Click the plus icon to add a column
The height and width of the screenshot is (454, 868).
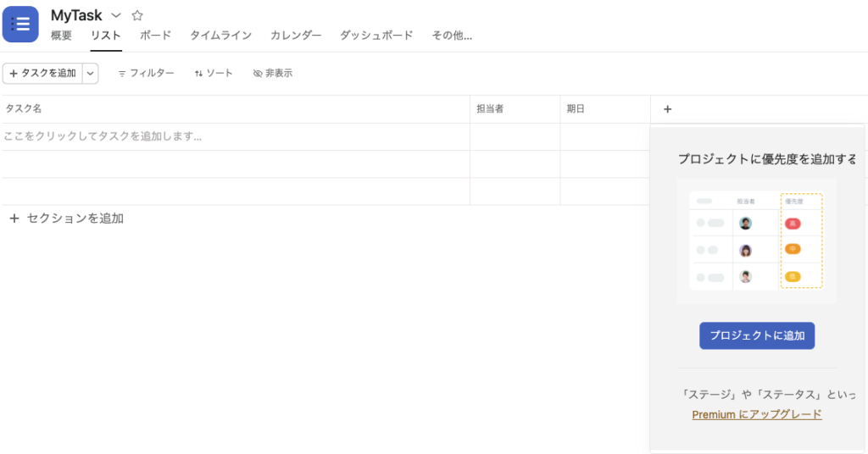(x=668, y=109)
